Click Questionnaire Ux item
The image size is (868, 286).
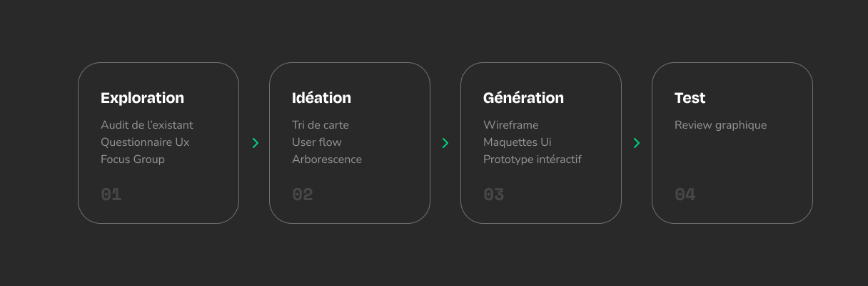tap(145, 142)
